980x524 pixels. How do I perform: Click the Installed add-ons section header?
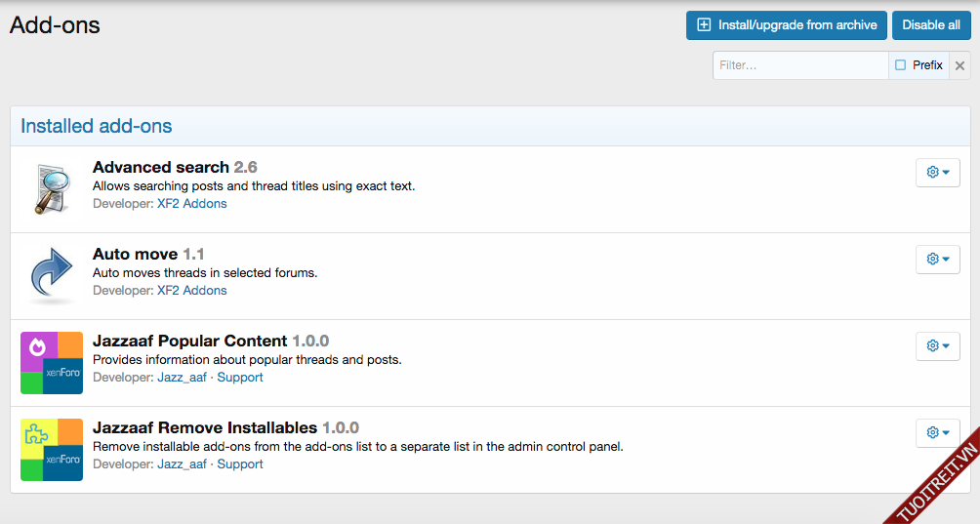coord(97,126)
